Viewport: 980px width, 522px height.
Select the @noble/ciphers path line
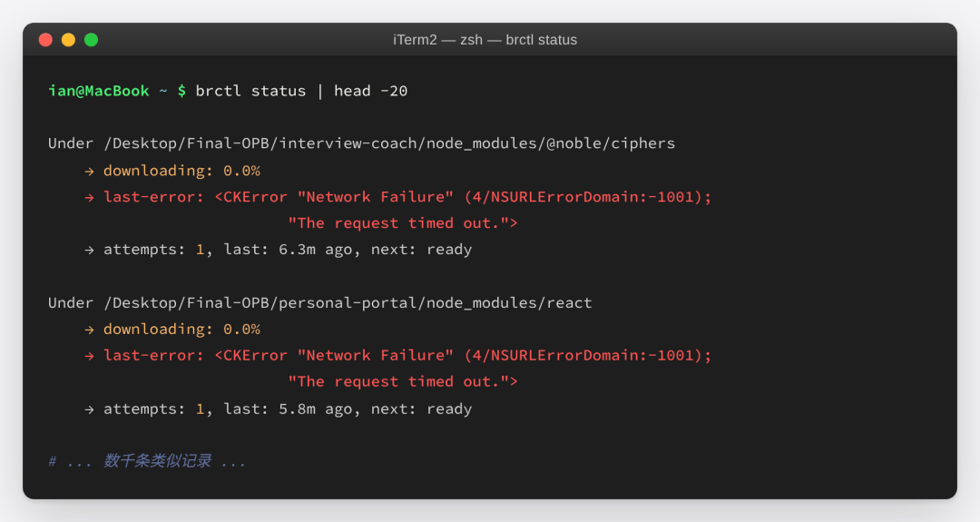pos(361,143)
